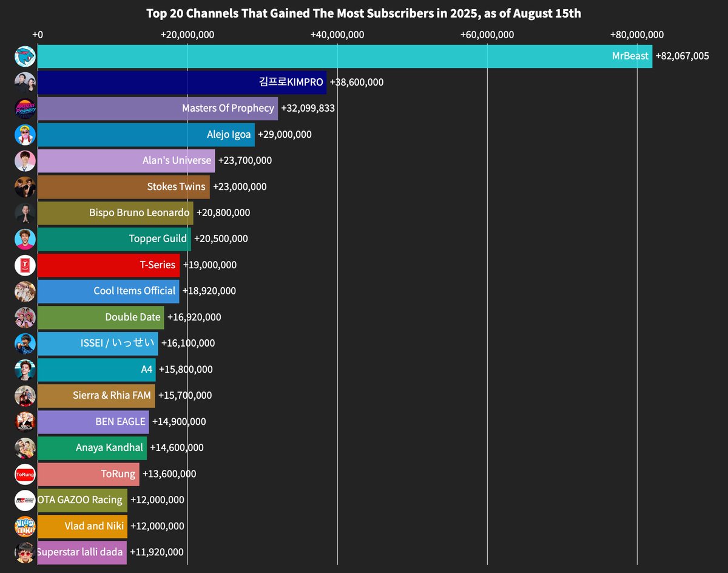728x573 pixels.
Task: Click the +29,000,000 value
Action: tap(285, 135)
